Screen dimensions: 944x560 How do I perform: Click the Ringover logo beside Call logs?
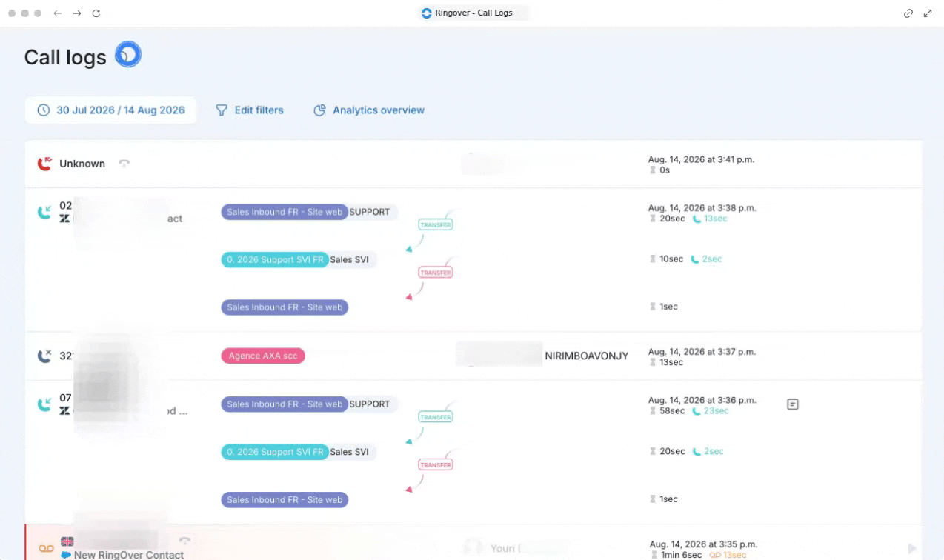tap(128, 55)
